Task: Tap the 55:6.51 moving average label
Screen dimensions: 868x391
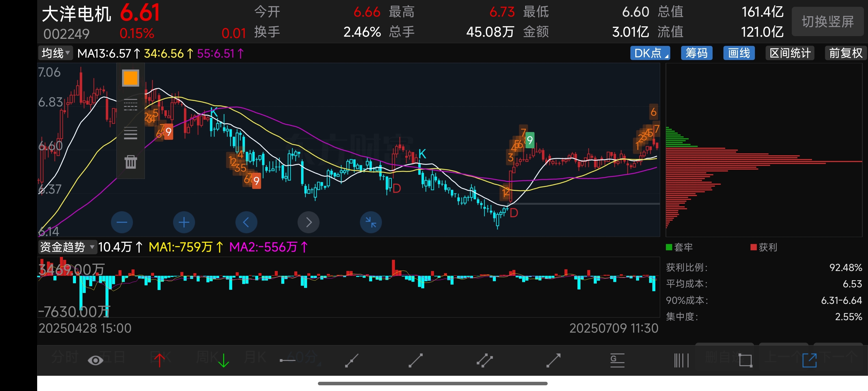Action: (220, 53)
